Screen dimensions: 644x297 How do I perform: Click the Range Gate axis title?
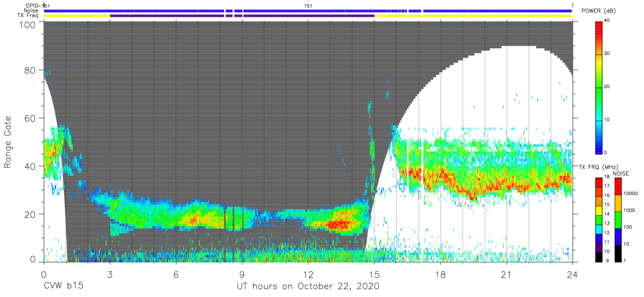[x=8, y=142]
